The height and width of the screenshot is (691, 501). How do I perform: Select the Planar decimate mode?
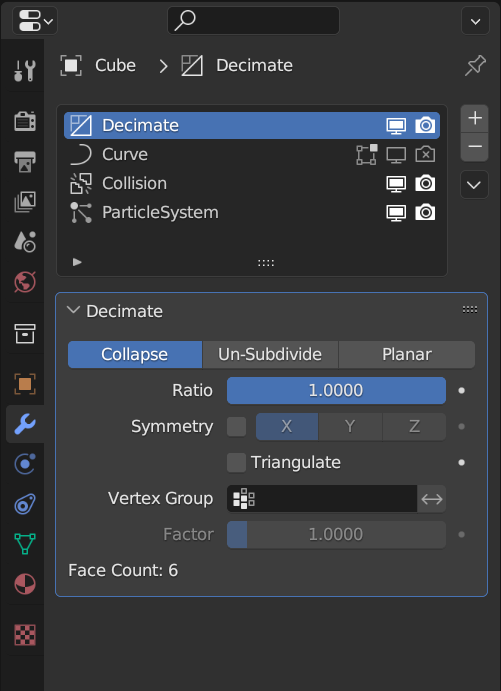[407, 354]
